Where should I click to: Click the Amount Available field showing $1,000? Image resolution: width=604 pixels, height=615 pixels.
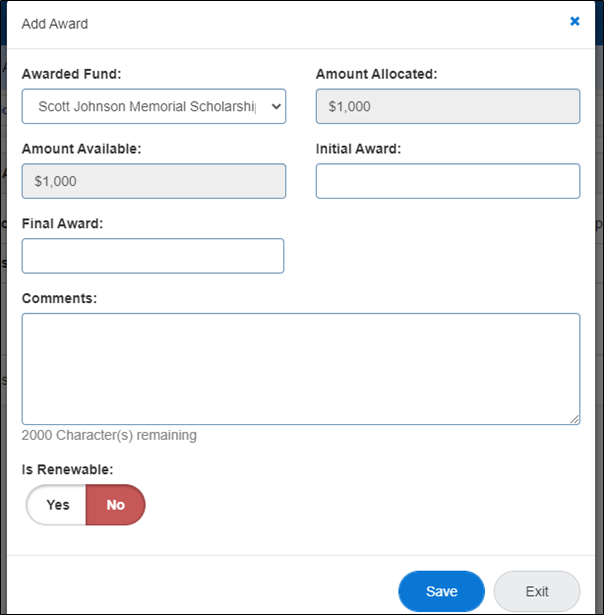coord(153,181)
